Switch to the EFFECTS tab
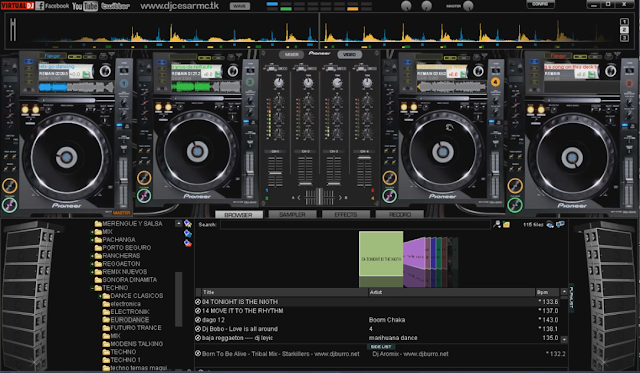 coord(346,214)
